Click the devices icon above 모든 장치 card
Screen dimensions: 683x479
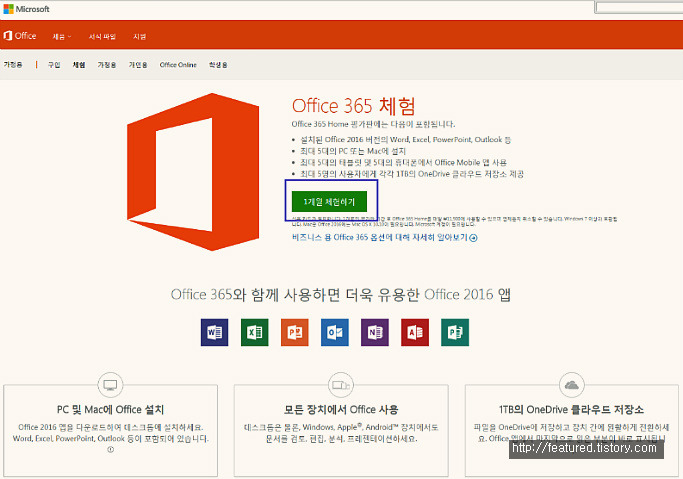(x=341, y=385)
